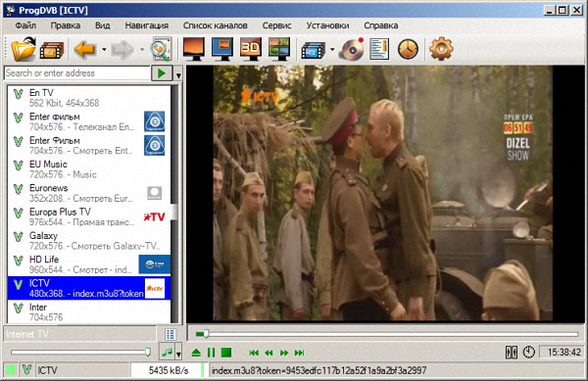Viewport: 588px width, 381px height.
Task: Adjust the volume slider handle
Action: pyautogui.click(x=148, y=352)
